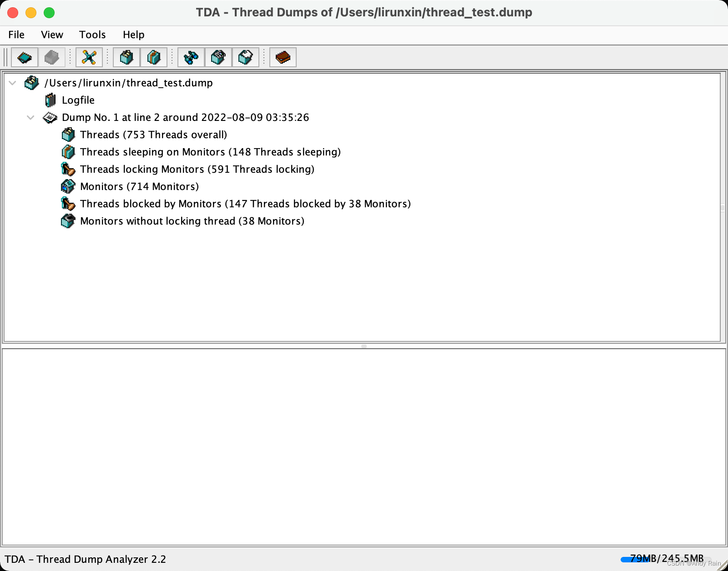Screen dimensions: 728x571
Task: Select Monitors without locking thread row
Action: (192, 221)
